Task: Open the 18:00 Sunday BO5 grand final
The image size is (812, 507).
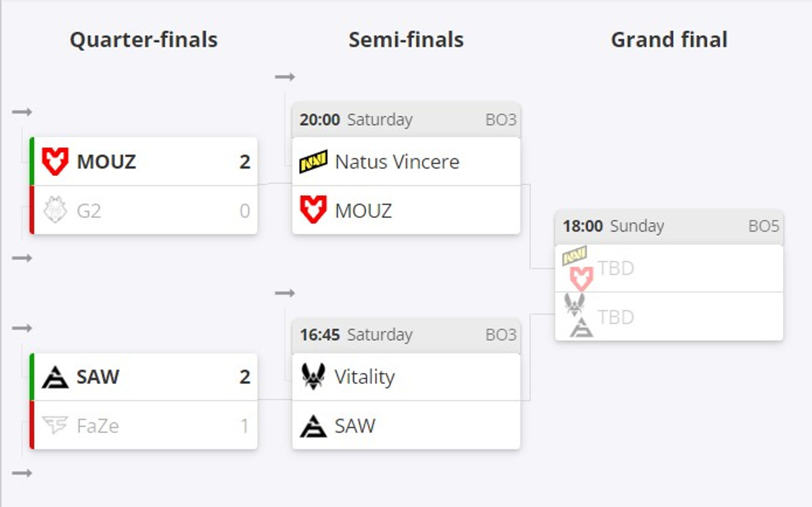Action: tap(669, 226)
